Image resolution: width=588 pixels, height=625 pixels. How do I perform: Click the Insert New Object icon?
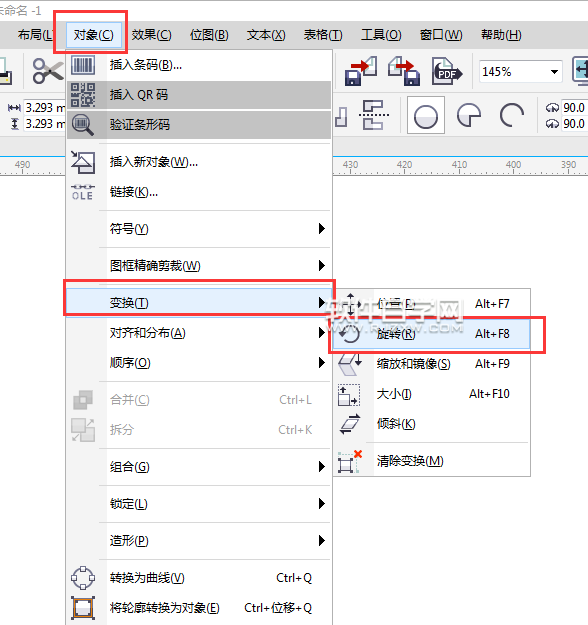(83, 162)
